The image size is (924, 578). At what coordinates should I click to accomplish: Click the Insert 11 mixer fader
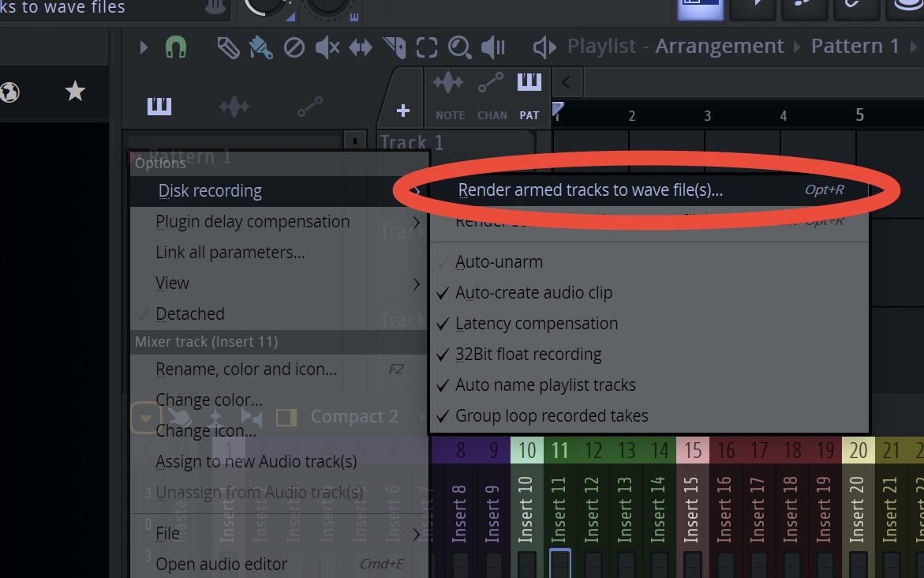[x=561, y=564]
